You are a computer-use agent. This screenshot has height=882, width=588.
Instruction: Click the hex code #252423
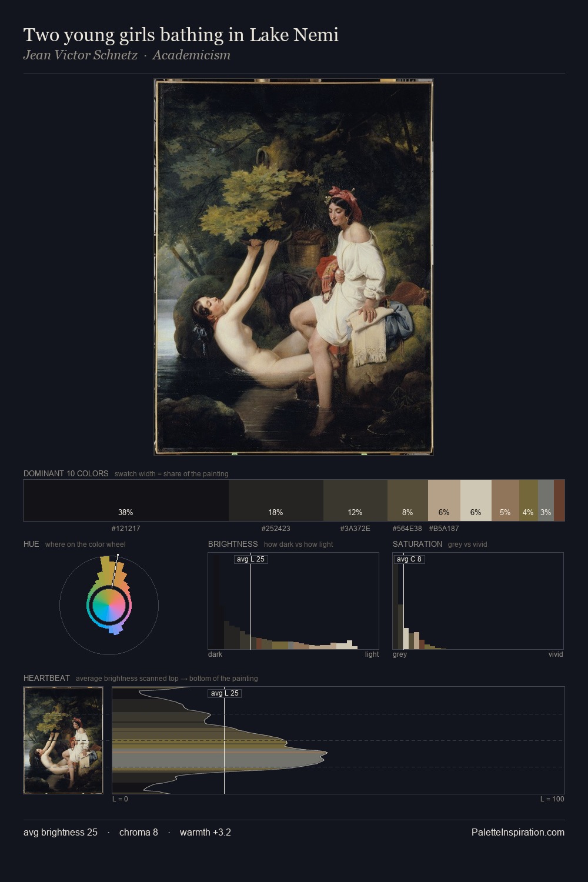(276, 529)
